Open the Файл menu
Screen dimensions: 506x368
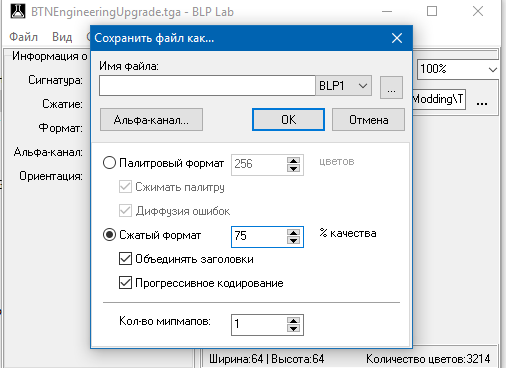(x=23, y=37)
